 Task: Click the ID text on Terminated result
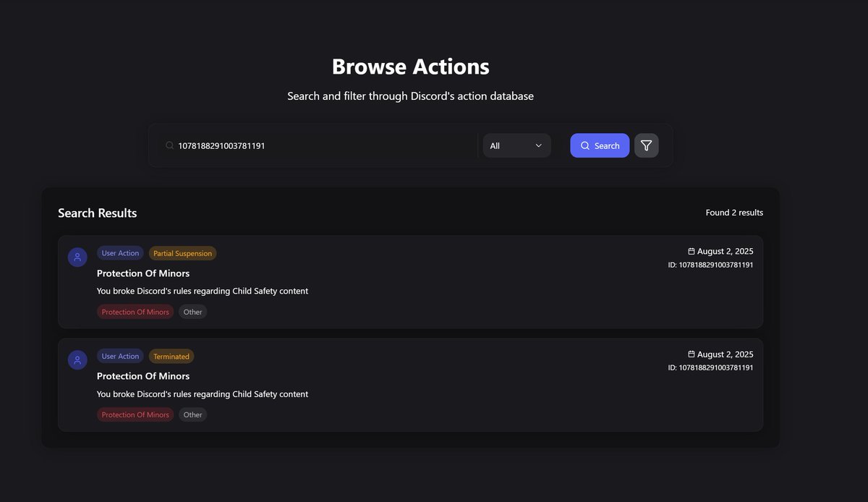click(x=710, y=367)
